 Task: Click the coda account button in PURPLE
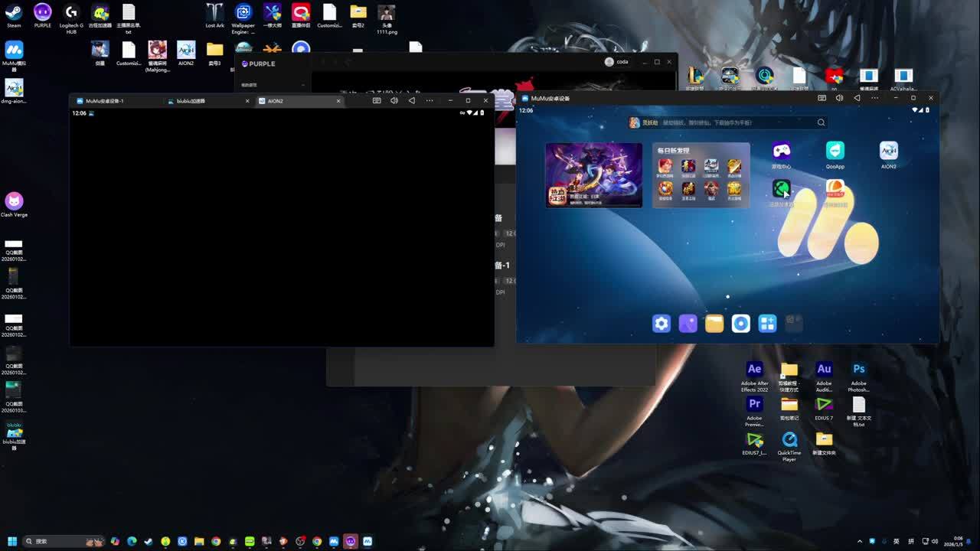[x=617, y=62]
